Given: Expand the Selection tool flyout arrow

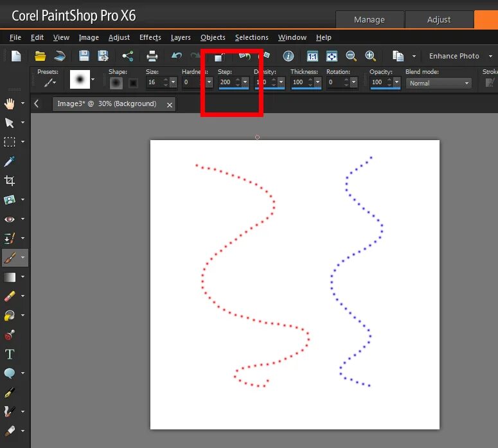Looking at the screenshot, I should coord(22,141).
